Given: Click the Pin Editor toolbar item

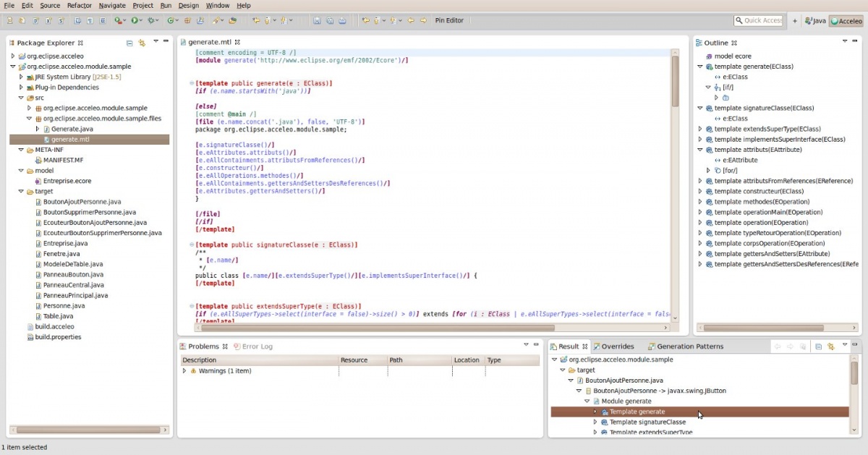Looking at the screenshot, I should click(449, 20).
